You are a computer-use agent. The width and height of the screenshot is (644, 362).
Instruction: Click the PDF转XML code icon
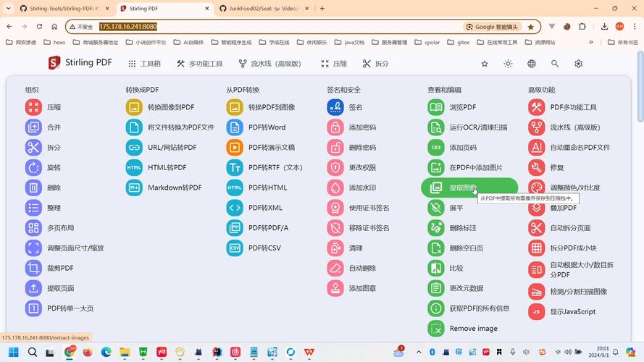[x=235, y=208]
